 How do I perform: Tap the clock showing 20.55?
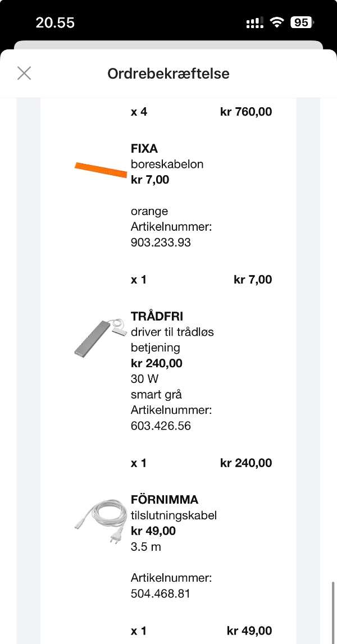56,22
